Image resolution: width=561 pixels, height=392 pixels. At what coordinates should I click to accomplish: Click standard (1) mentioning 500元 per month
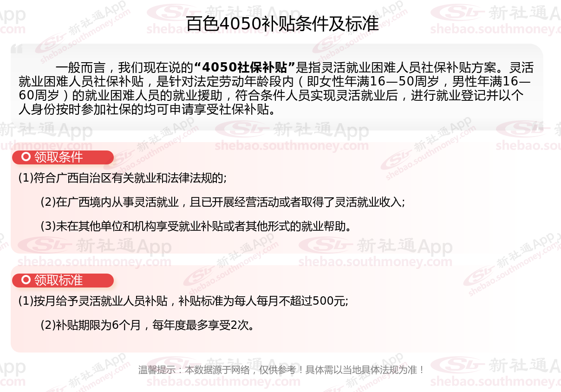[183, 301]
